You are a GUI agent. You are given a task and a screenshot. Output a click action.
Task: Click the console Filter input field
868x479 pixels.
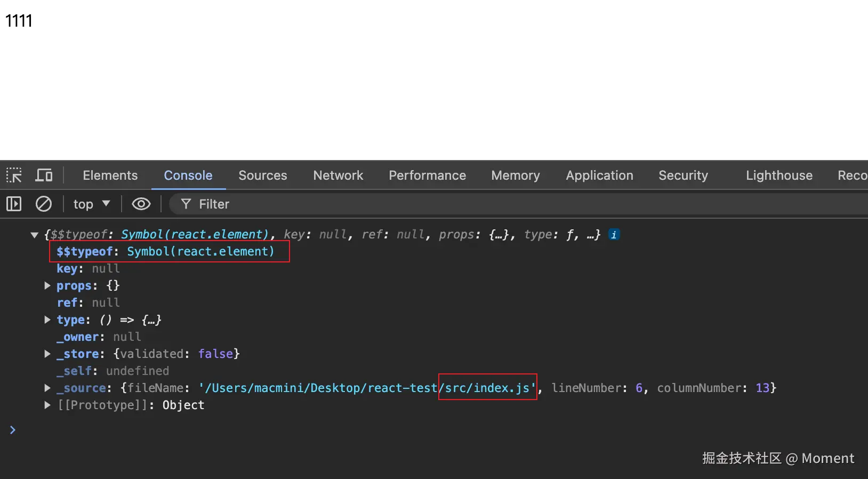pos(427,204)
